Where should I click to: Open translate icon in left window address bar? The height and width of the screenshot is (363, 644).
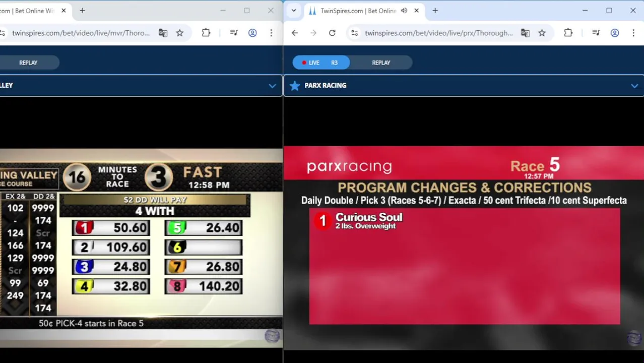(x=163, y=33)
